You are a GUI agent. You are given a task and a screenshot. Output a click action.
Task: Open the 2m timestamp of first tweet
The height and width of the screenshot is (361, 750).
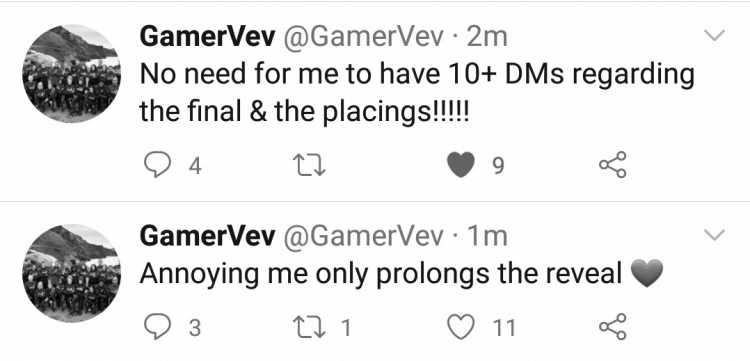(x=486, y=37)
